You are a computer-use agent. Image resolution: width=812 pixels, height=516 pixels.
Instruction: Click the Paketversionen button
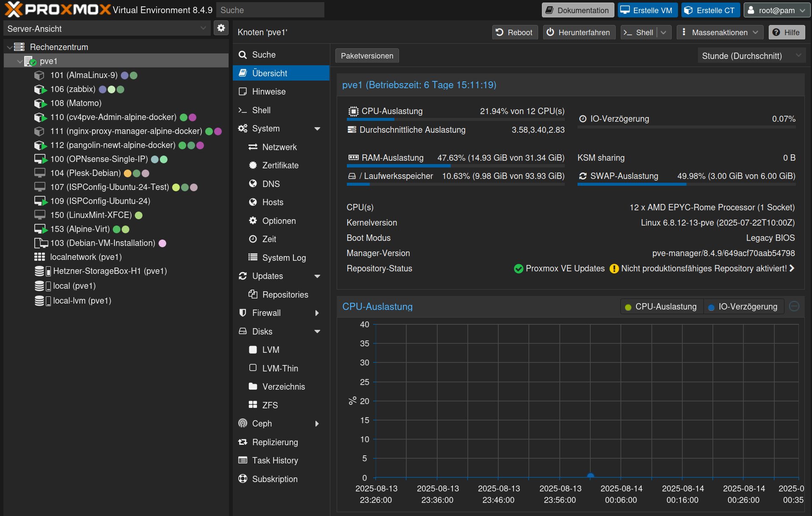[x=367, y=56]
